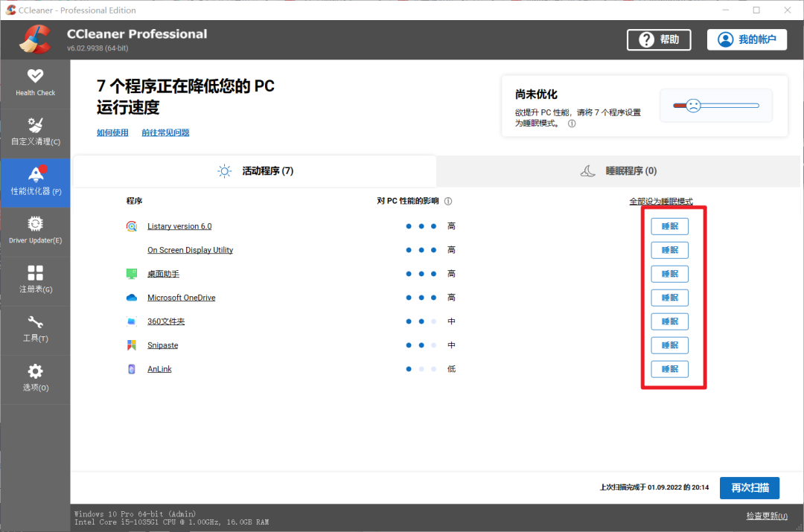Viewport: 804px width, 532px height.
Task: Open Microsoft OneDrive program name link
Action: (182, 298)
